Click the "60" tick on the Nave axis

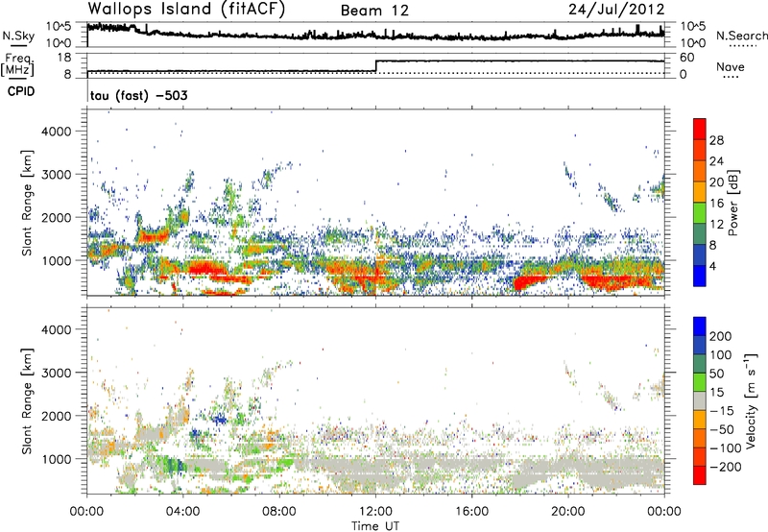pyautogui.click(x=686, y=58)
